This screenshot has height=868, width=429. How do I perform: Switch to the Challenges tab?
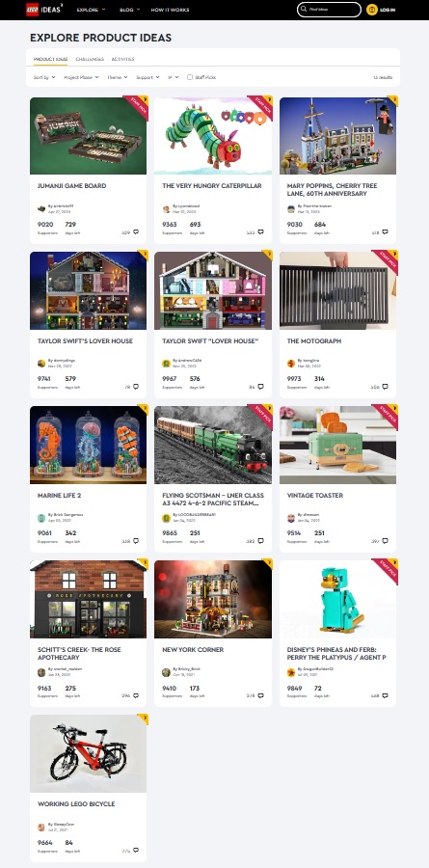pyautogui.click(x=90, y=59)
